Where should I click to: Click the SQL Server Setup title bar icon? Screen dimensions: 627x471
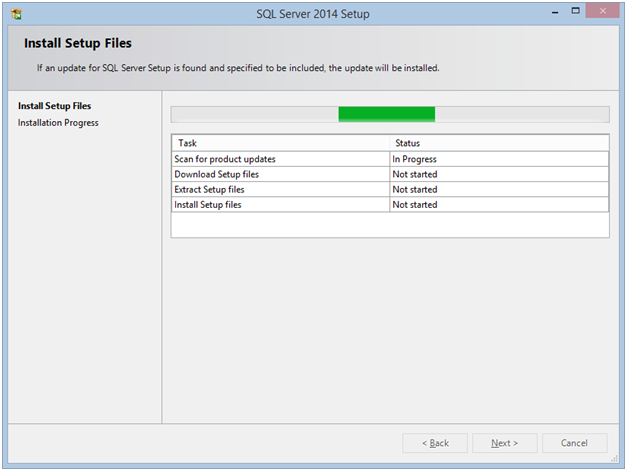pyautogui.click(x=16, y=14)
